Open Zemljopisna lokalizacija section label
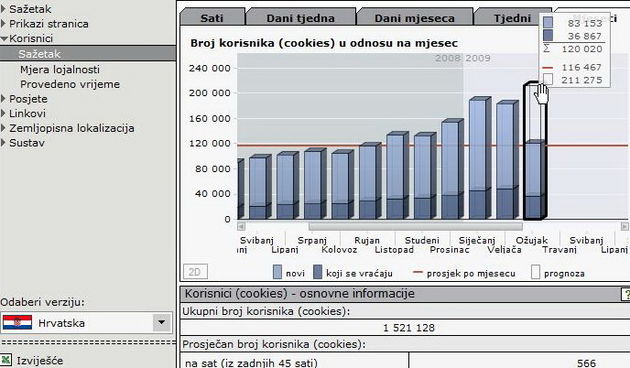Screen dimensions: 630x368 (72, 128)
